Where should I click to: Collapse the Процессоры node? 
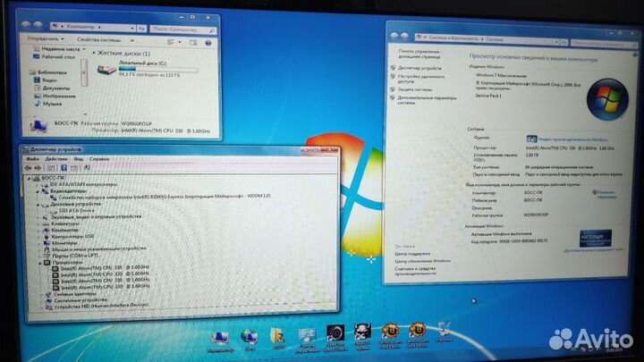[40, 263]
